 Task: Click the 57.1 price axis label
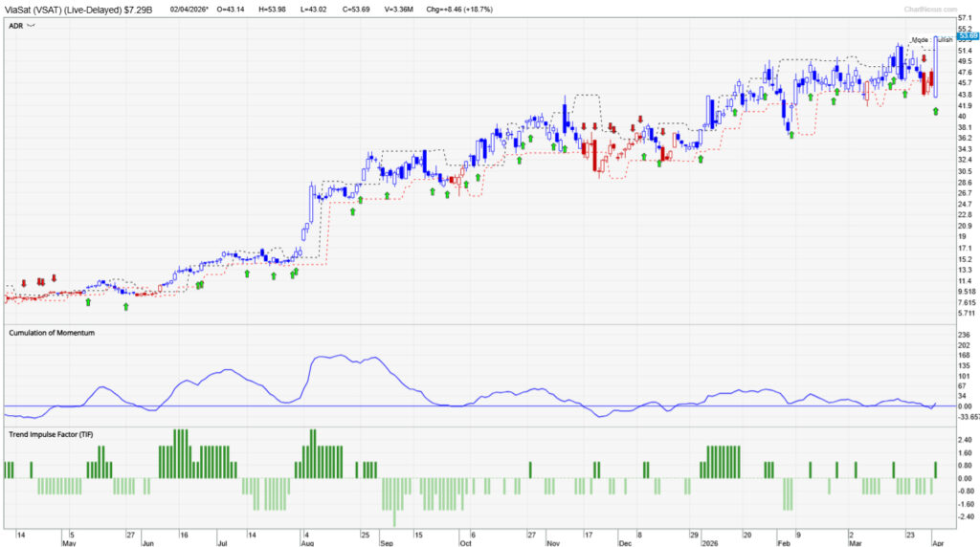tap(965, 19)
